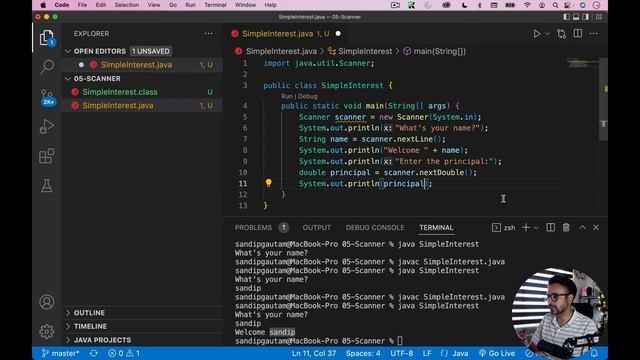Toggle secondary sidebar layout icon in title bar
Image resolution: width=640 pixels, height=360 pixels.
coord(586,17)
